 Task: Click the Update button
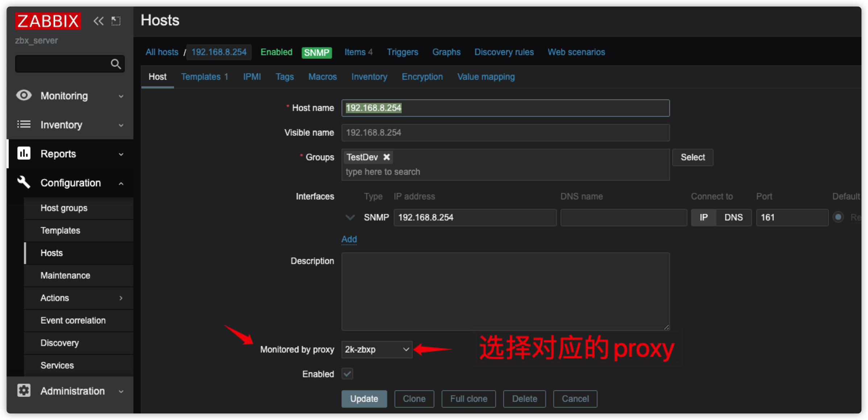click(364, 399)
